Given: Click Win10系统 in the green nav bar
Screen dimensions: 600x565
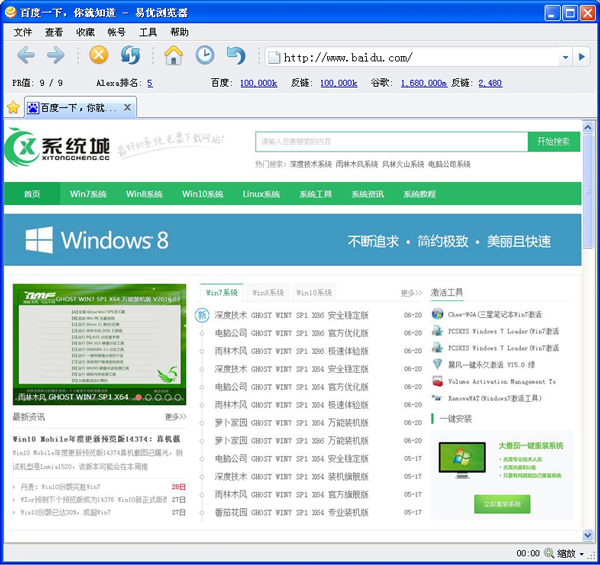Looking at the screenshot, I should click(203, 194).
